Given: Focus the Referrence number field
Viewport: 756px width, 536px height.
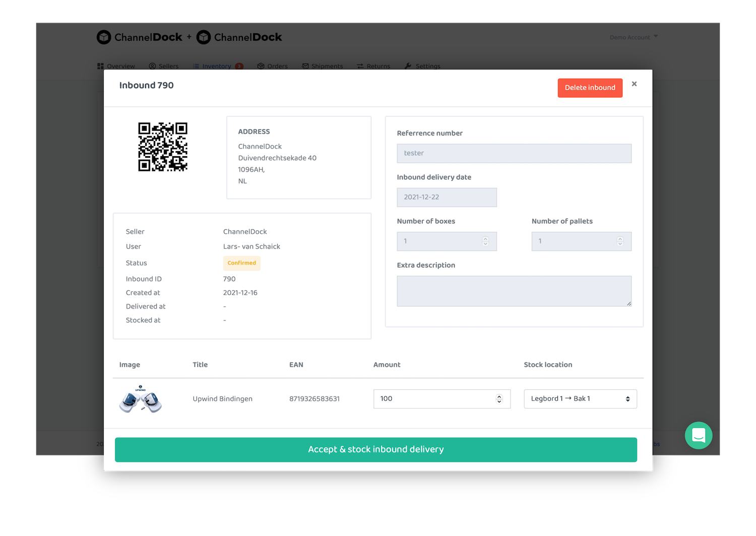Looking at the screenshot, I should coord(514,153).
